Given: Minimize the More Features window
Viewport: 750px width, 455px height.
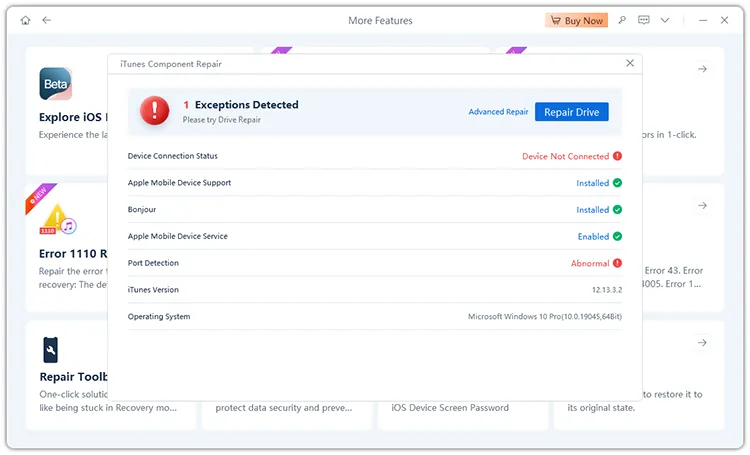Looking at the screenshot, I should click(703, 21).
